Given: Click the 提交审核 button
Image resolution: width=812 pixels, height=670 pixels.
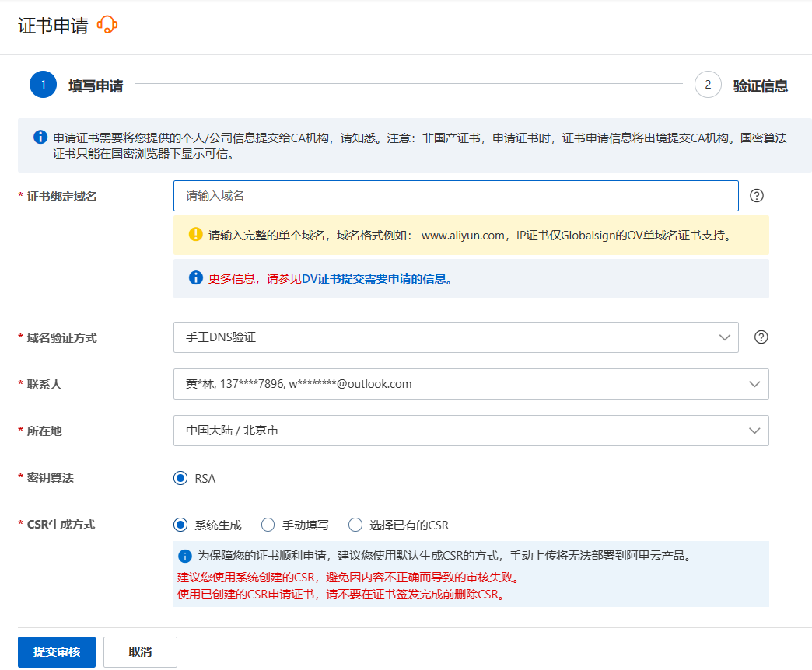Looking at the screenshot, I should [x=57, y=652].
